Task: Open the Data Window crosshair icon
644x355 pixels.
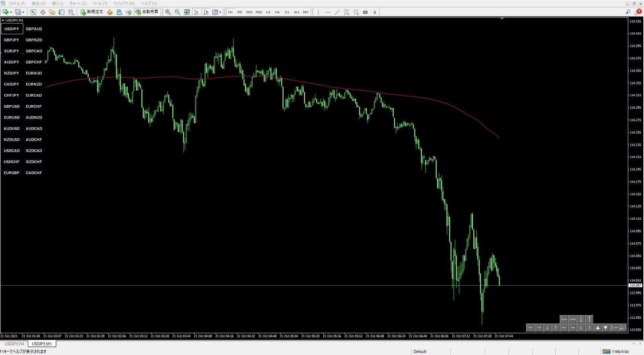Action: tap(43, 12)
